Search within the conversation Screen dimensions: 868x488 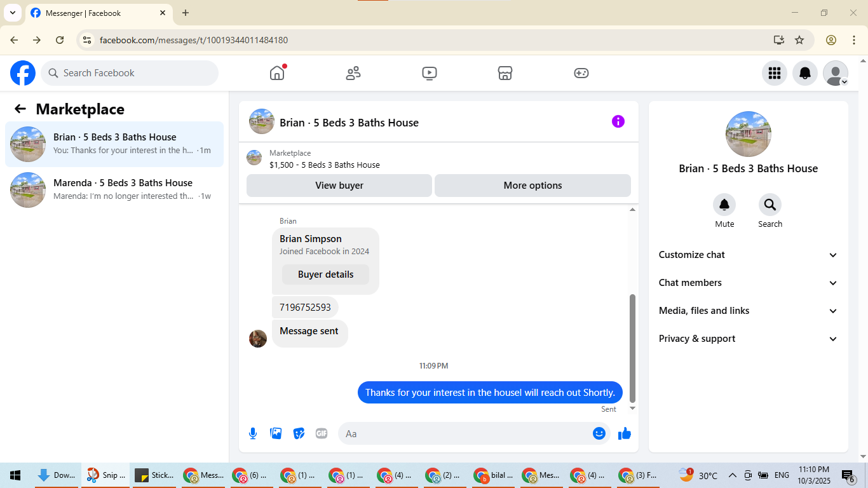coord(770,205)
